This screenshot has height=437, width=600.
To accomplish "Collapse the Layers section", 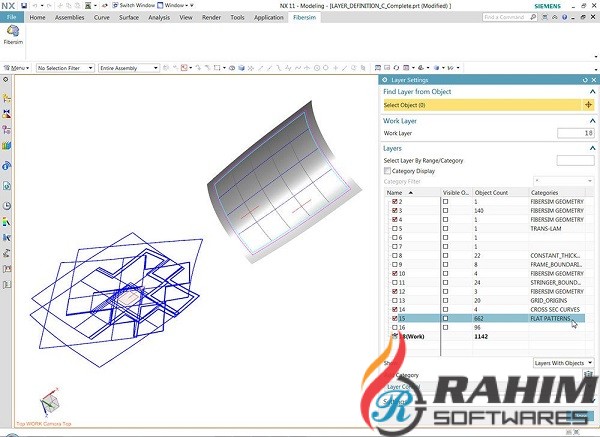I will (592, 148).
